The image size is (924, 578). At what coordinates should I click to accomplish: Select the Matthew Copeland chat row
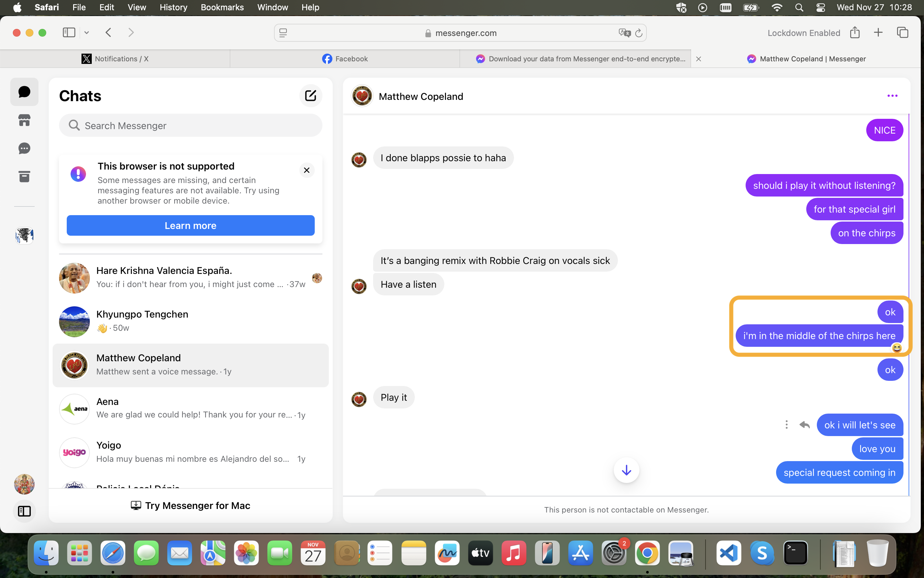[x=191, y=365]
